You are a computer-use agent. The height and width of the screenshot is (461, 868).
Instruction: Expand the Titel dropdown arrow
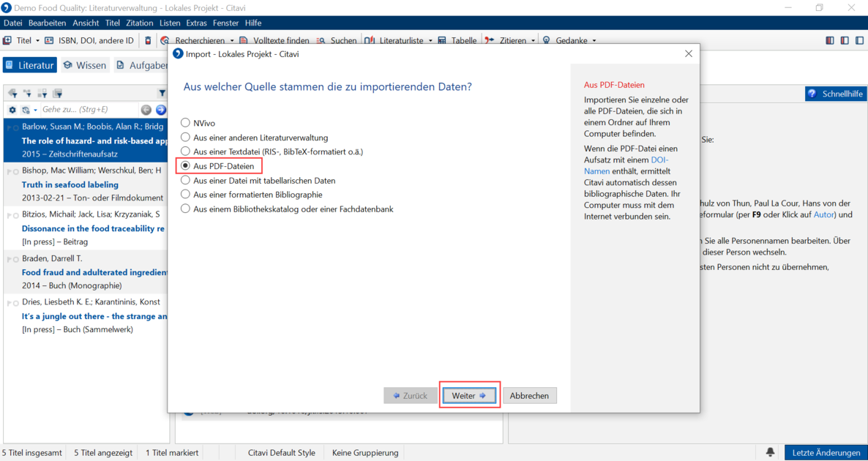click(37, 40)
